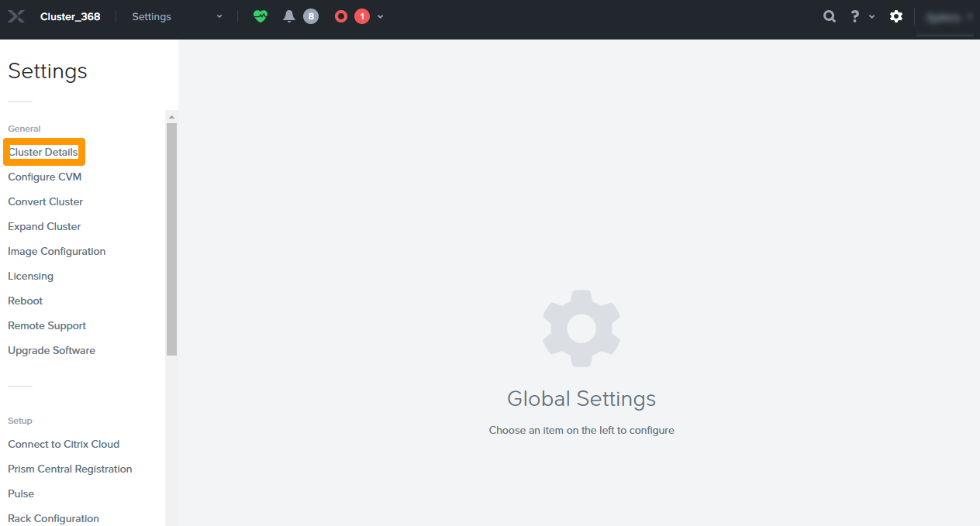Screen dimensions: 980x526
Task: Open the settings gear icon
Action: click(x=896, y=15)
